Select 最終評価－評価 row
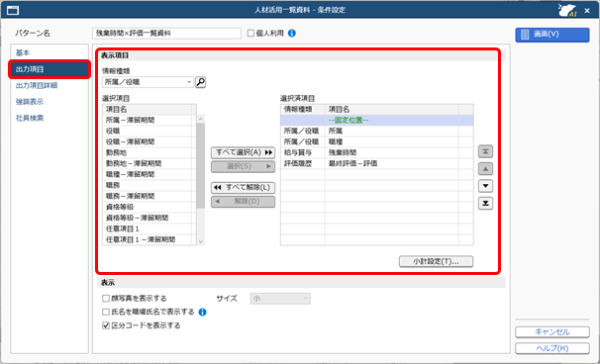This screenshot has width=600, height=364. [x=377, y=163]
